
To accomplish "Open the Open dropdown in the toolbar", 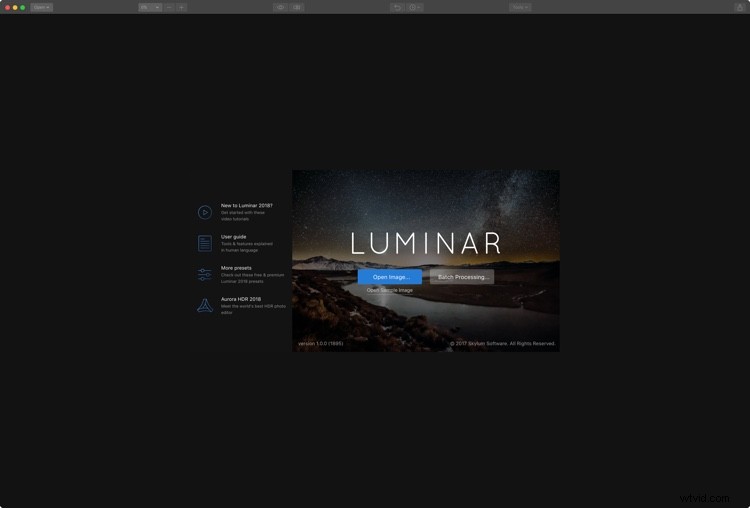I will [42, 7].
